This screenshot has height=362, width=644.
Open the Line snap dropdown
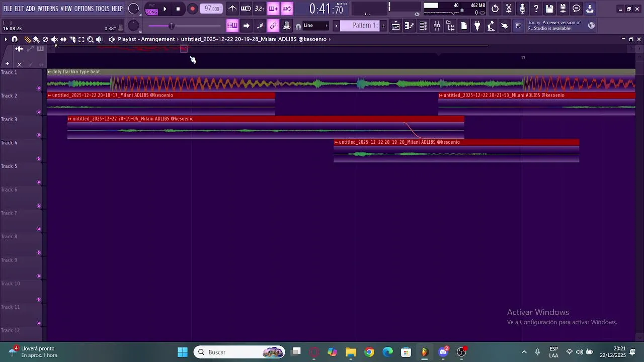click(315, 26)
